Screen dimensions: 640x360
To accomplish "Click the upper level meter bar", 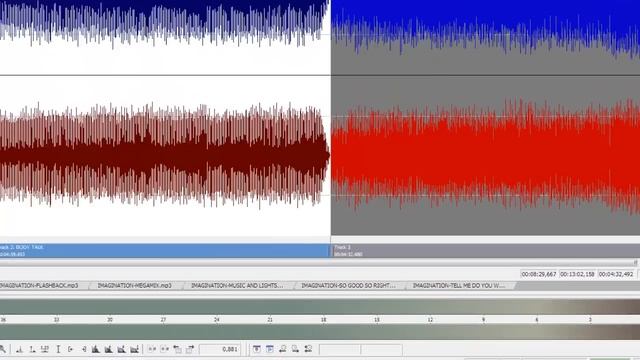I will pyautogui.click(x=320, y=307).
